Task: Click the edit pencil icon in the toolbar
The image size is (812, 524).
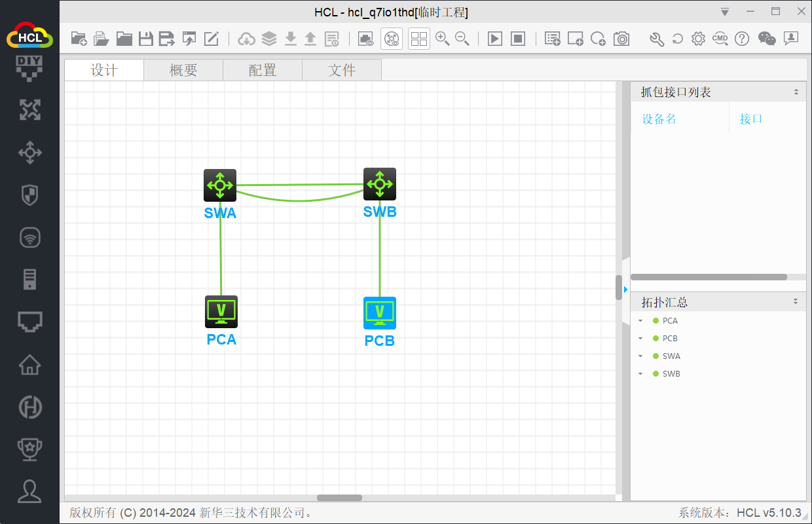Action: coord(211,39)
